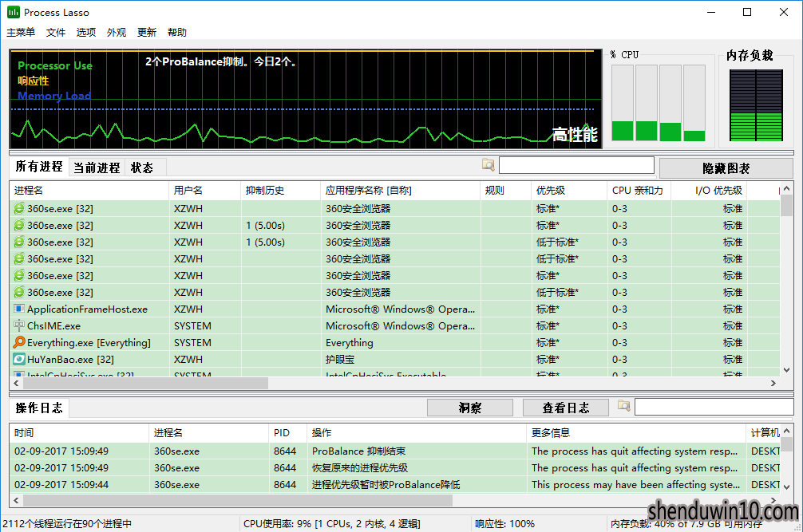Sort by the 进程名 column header
This screenshot has height=532, width=803.
click(x=89, y=191)
